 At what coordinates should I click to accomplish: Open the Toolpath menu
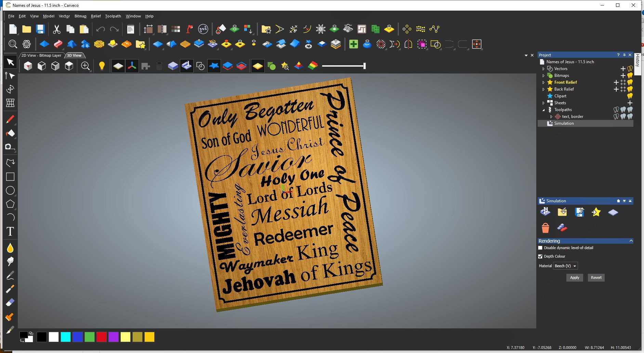tap(113, 16)
